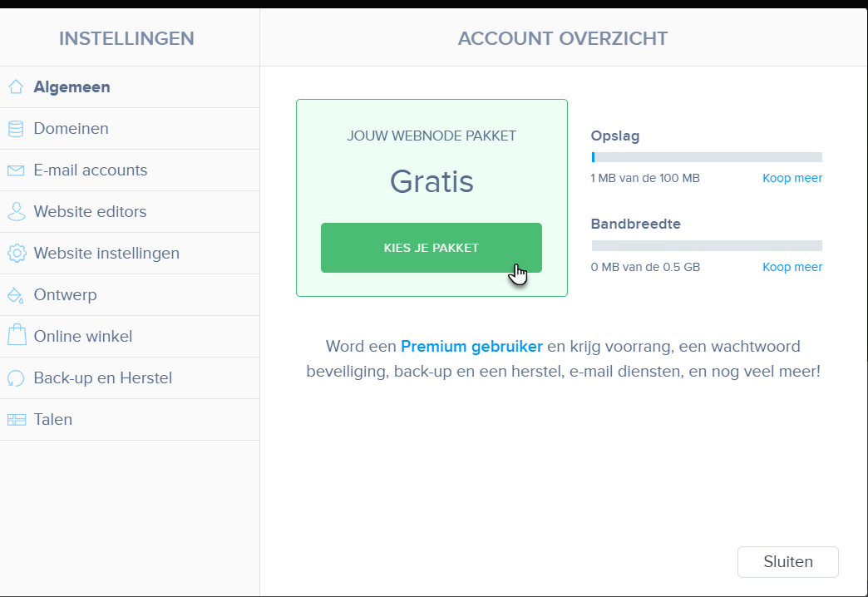
Task: Go to E-mail accounts settings
Action: click(130, 170)
